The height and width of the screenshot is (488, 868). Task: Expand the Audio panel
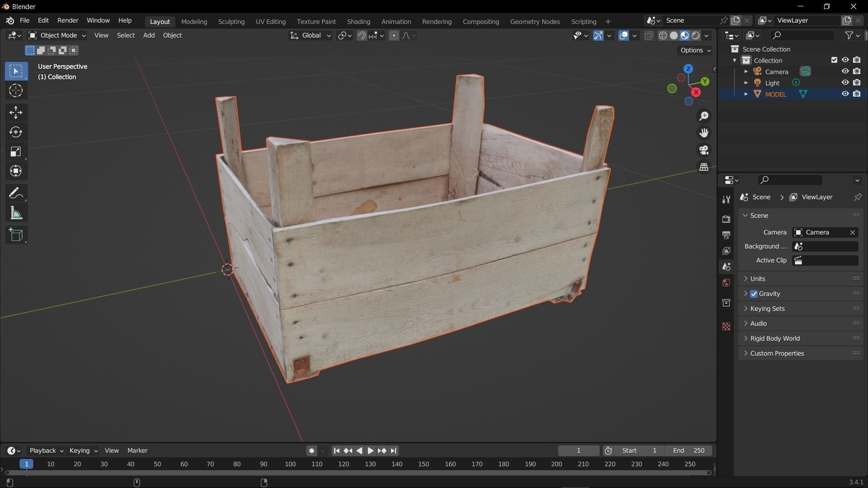[801, 324]
